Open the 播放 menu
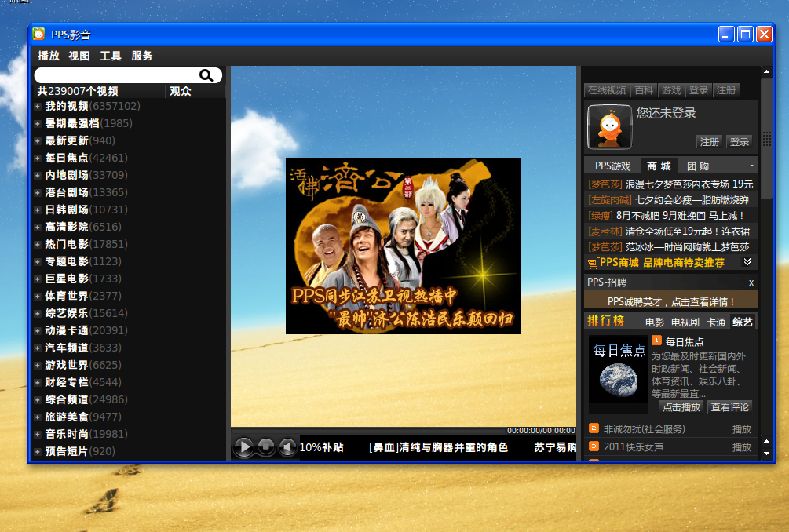 tap(49, 56)
